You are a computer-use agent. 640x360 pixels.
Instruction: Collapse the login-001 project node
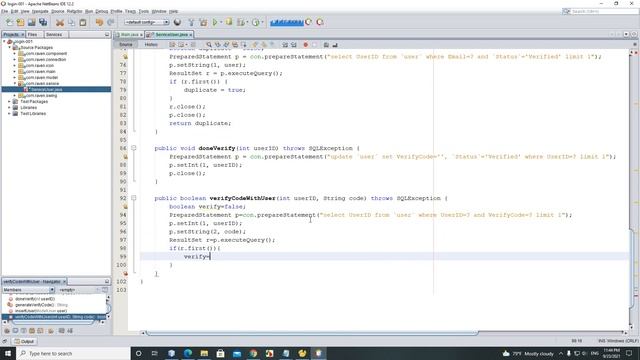click(4, 41)
